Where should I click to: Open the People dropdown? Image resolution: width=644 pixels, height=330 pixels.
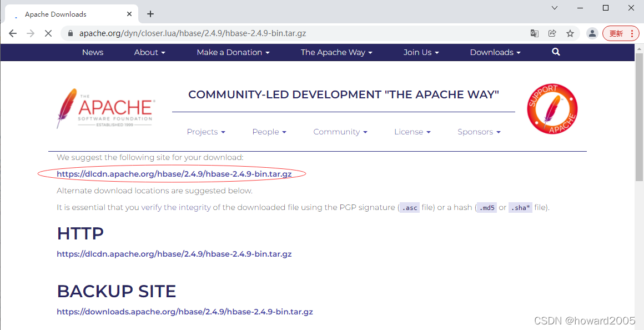(x=269, y=132)
